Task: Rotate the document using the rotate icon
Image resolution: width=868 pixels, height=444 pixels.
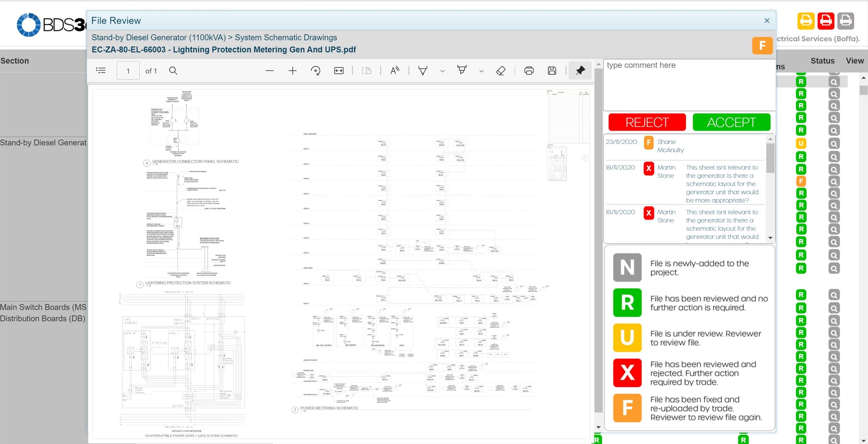Action: click(x=316, y=71)
